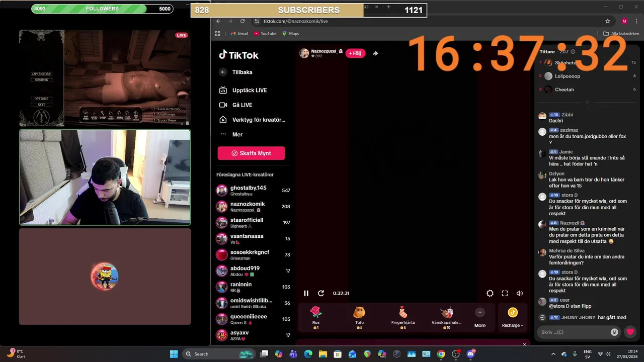Mute the live stream volume
Image resolution: width=644 pixels, height=362 pixels.
pos(520,293)
